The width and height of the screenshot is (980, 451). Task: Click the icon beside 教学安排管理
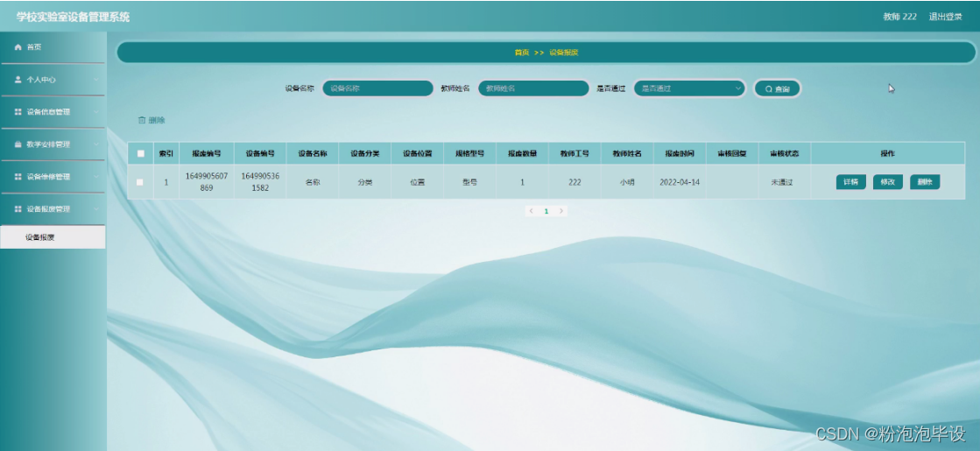point(18,144)
